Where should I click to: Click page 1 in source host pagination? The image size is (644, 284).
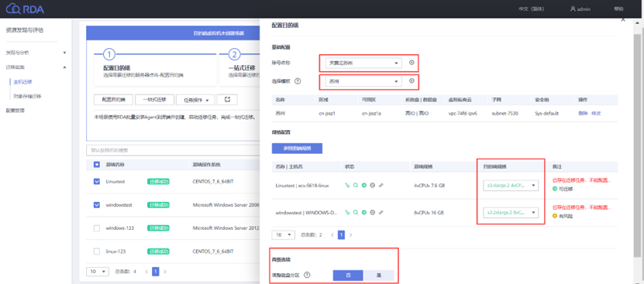[156, 272]
